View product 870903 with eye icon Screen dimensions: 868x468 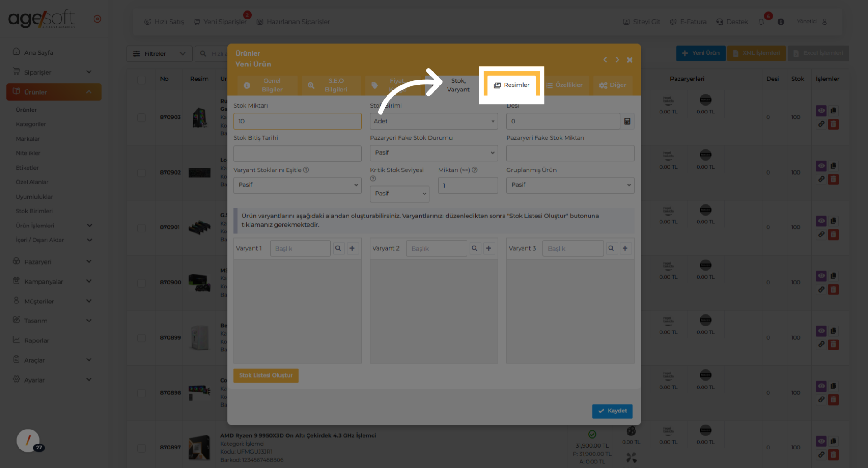tap(821, 111)
